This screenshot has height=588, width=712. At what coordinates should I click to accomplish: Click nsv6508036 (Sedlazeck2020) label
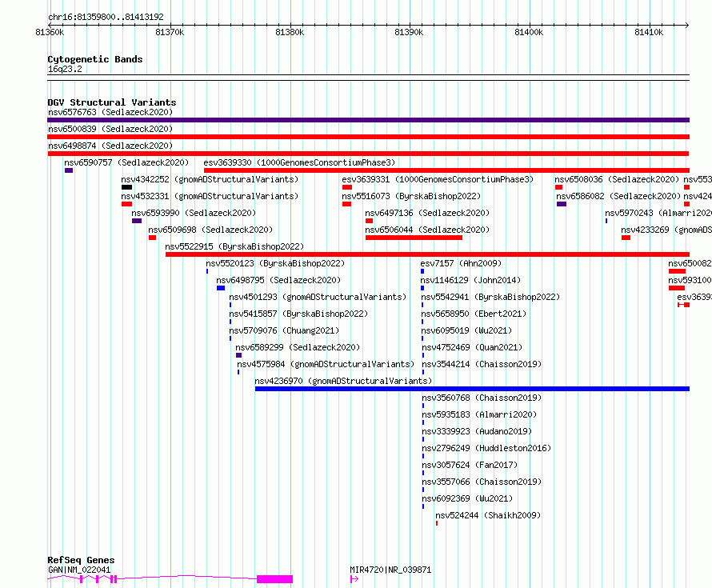617,179
